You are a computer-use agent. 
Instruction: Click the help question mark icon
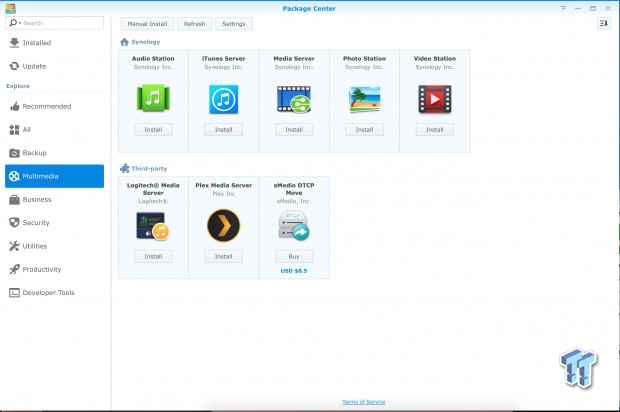(563, 8)
